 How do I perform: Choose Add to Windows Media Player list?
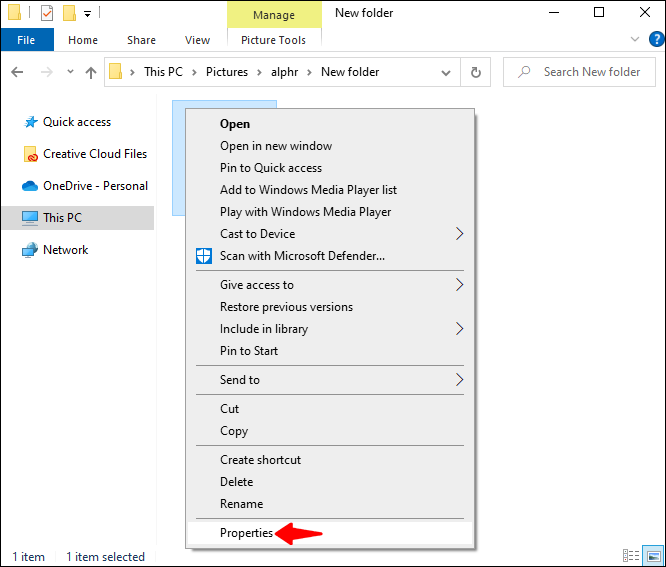[x=330, y=190]
